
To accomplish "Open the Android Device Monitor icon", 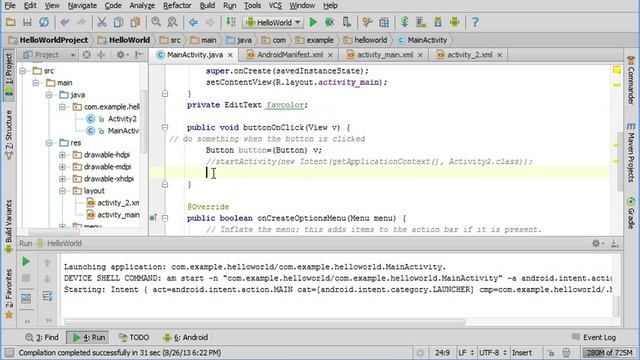I will tap(454, 22).
